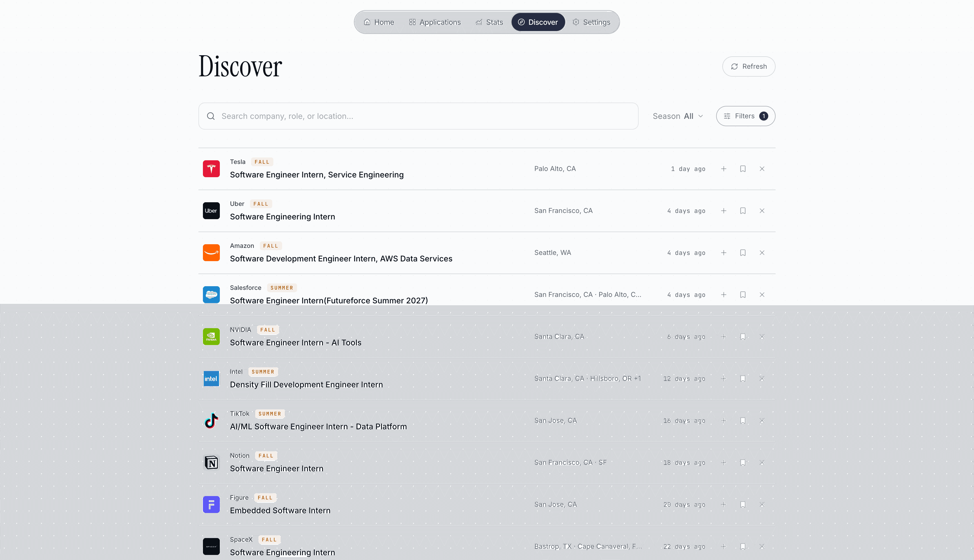The height and width of the screenshot is (560, 974).
Task: Bookmark the Notion internship
Action: pos(743,462)
